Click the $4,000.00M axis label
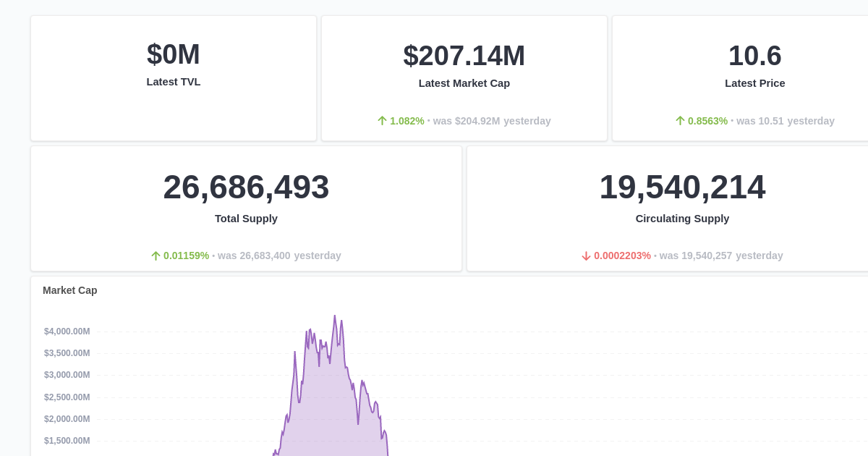Image resolution: width=868 pixels, height=456 pixels. click(66, 331)
